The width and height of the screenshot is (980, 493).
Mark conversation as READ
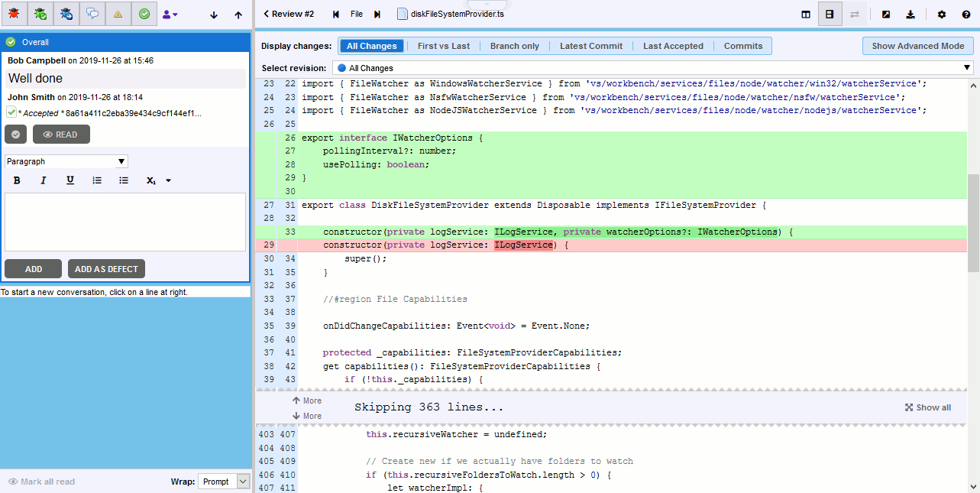61,135
